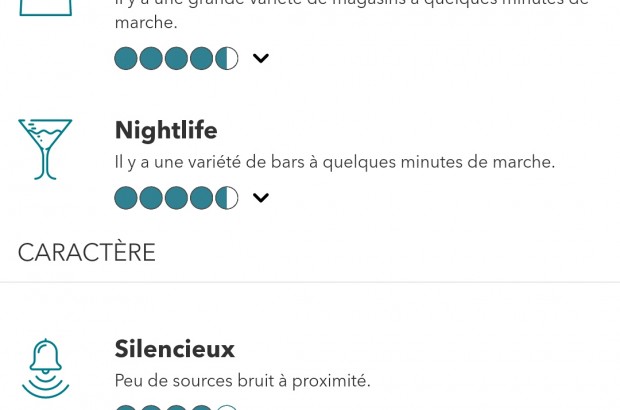
Task: Click the bell icon beside Silencieux
Action: [x=45, y=368]
